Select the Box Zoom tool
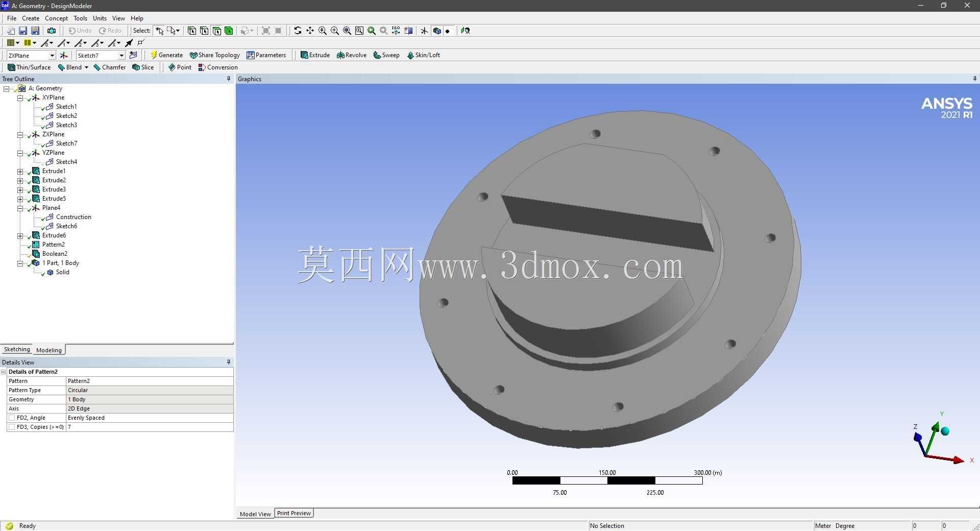Image resolution: width=980 pixels, height=531 pixels. [334, 31]
